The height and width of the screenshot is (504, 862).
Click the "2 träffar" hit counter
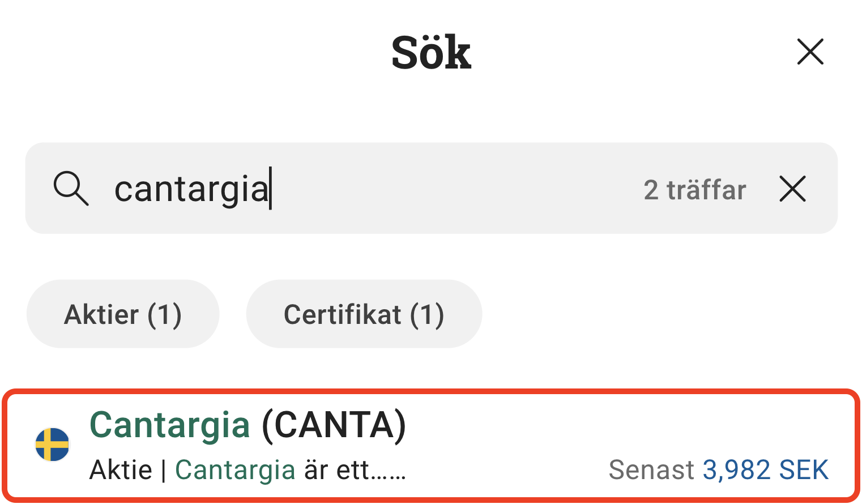coord(694,190)
